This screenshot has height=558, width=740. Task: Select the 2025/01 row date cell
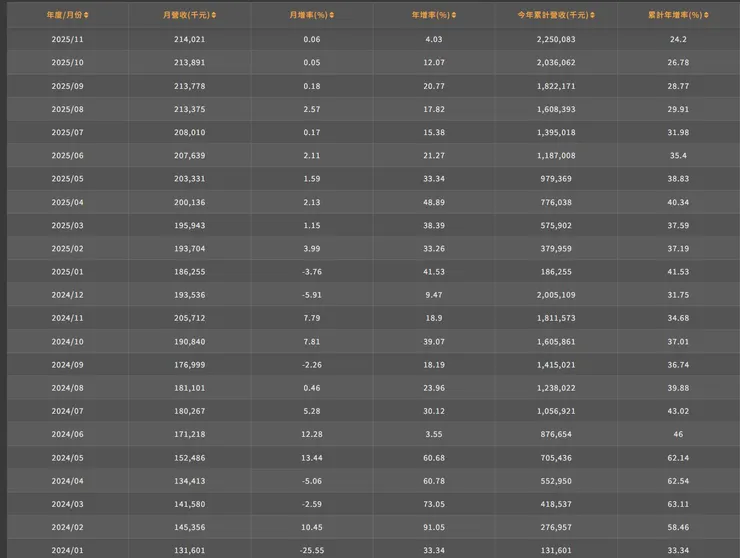click(68, 273)
